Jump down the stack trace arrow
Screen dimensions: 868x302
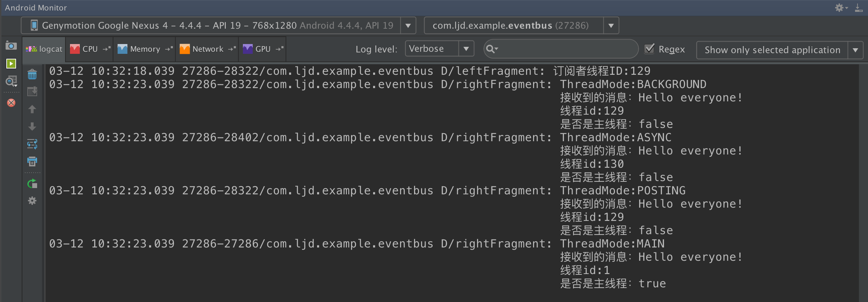[x=32, y=127]
